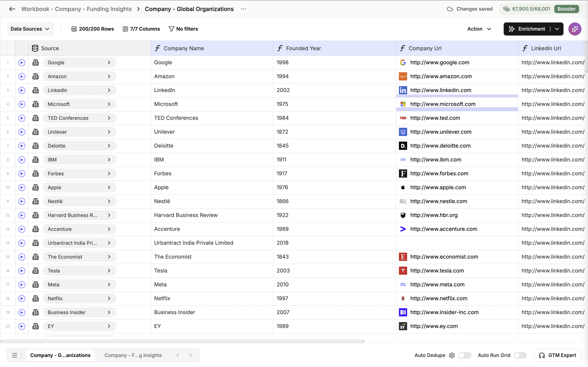Run row 1 play icon for Google
This screenshot has width=588, height=367.
point(22,63)
